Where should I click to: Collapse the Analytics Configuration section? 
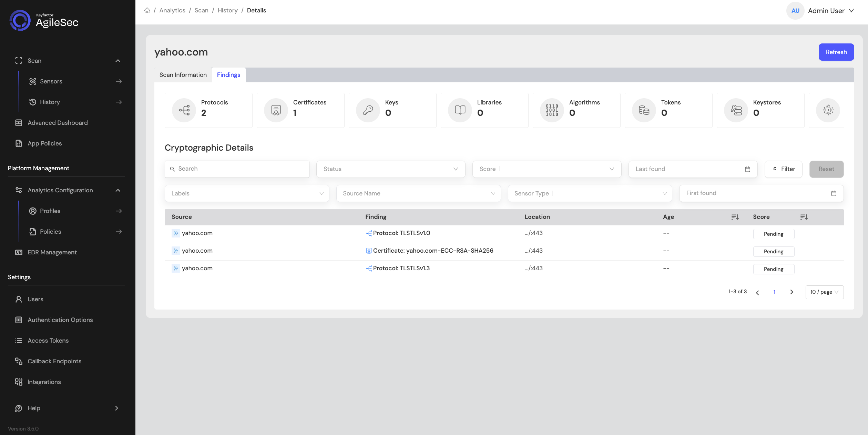click(x=118, y=190)
